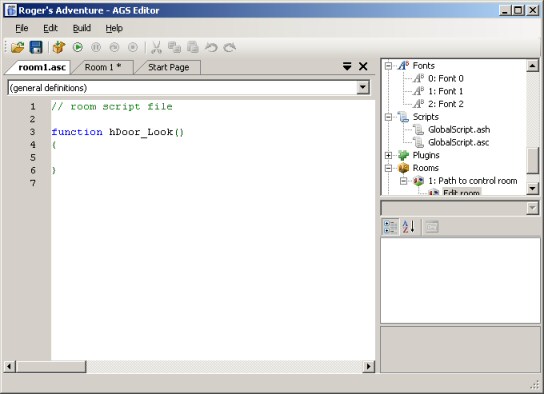
Task: Collapse the Scripts tree node
Action: pyautogui.click(x=389, y=117)
